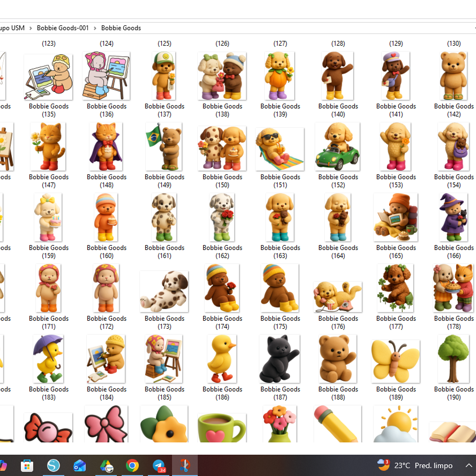Open the blue S app in taskbar
This screenshot has width=476, height=476.
point(53,466)
